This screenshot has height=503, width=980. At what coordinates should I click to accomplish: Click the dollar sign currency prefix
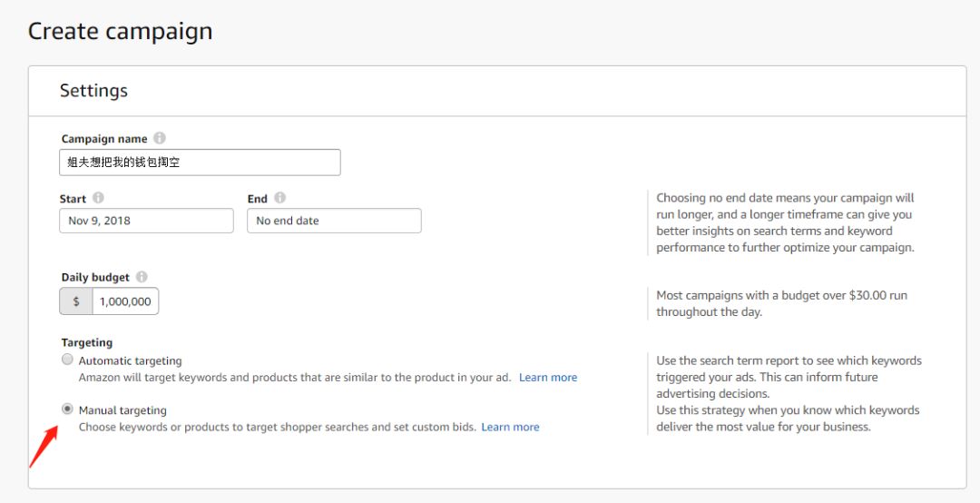click(x=76, y=301)
